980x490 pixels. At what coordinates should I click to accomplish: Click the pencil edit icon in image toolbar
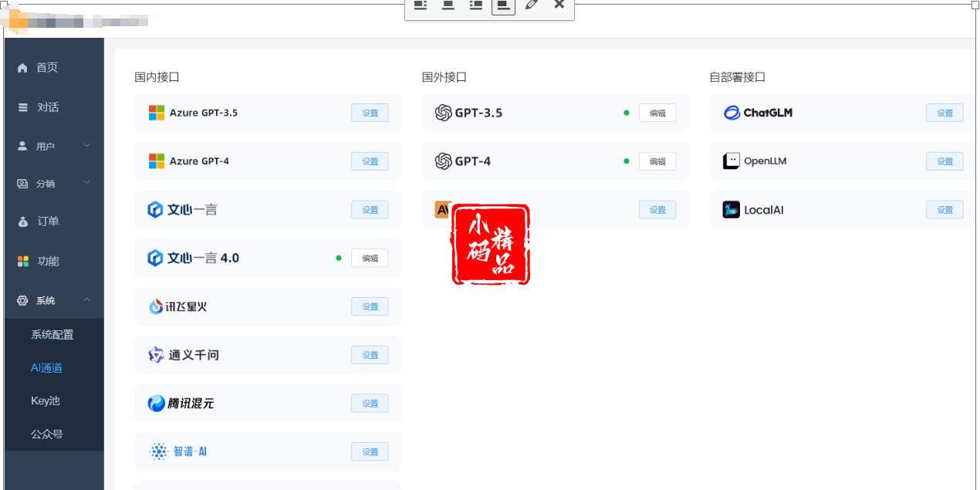531,5
